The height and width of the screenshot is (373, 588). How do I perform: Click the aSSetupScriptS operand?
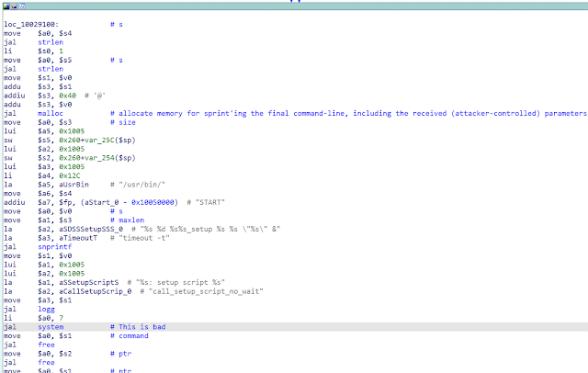[x=88, y=282]
